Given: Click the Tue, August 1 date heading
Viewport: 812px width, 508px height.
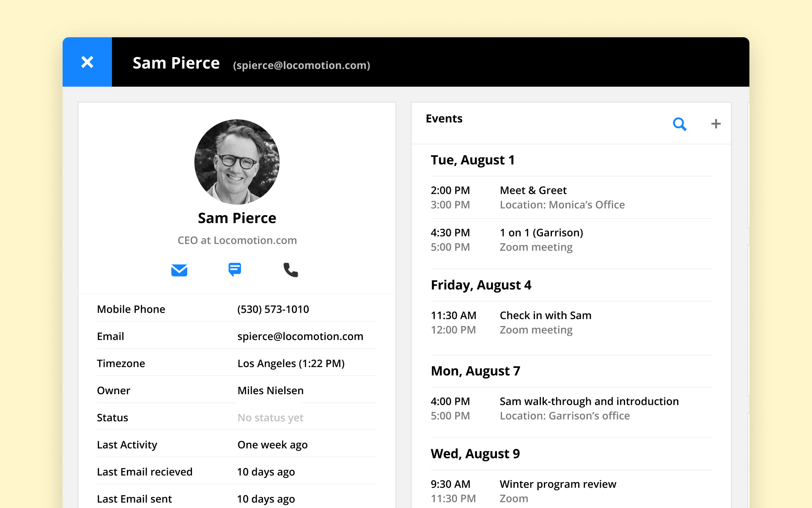Looking at the screenshot, I should pyautogui.click(x=472, y=160).
